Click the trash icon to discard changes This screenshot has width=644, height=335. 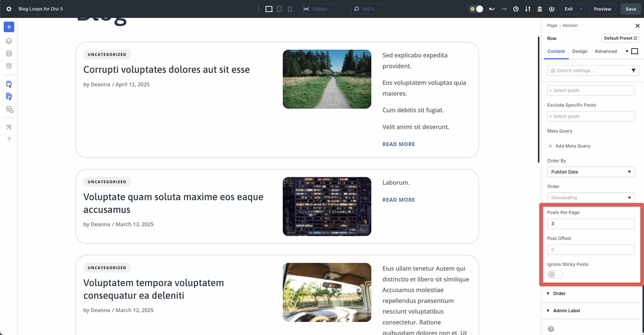coord(540,9)
